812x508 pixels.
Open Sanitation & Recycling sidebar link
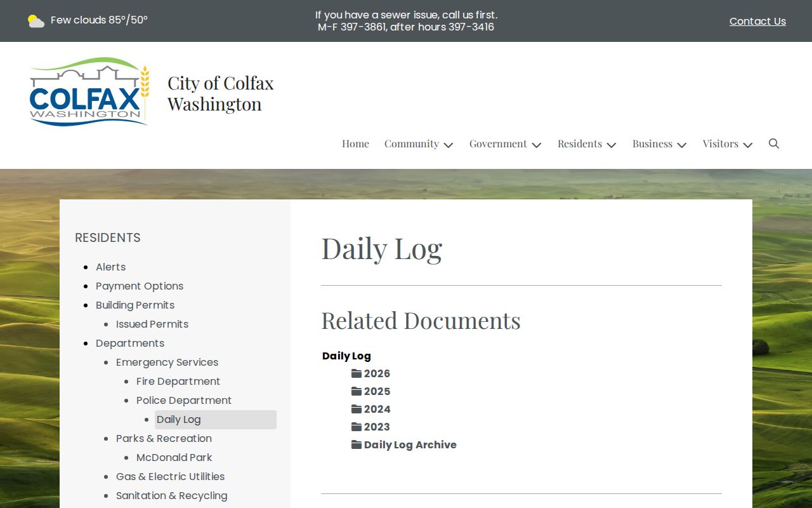pyautogui.click(x=171, y=495)
